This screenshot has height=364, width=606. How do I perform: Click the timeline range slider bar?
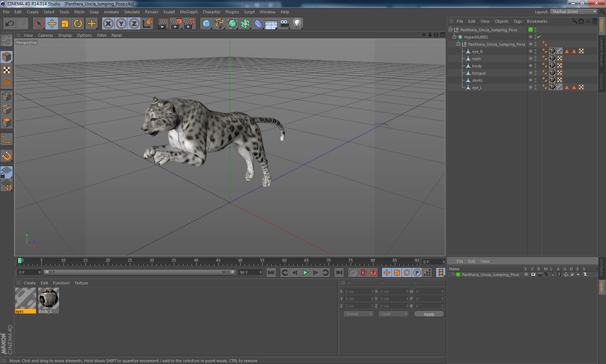(x=140, y=272)
